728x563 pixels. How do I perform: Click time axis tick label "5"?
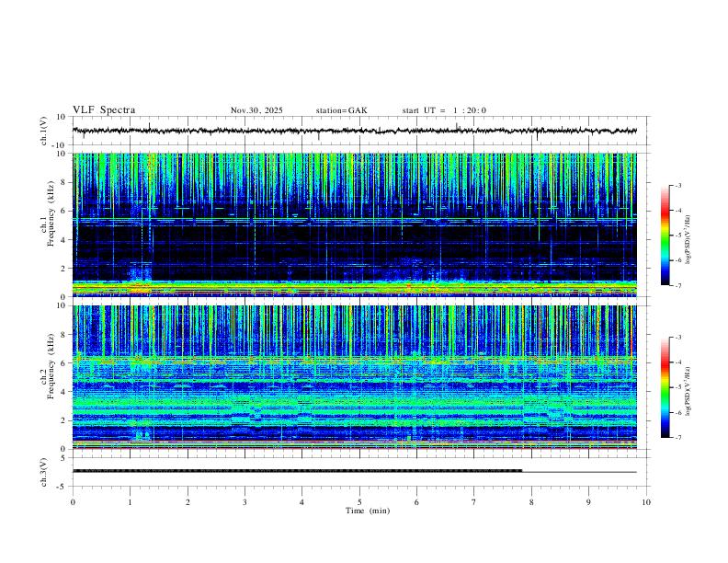[x=359, y=502]
